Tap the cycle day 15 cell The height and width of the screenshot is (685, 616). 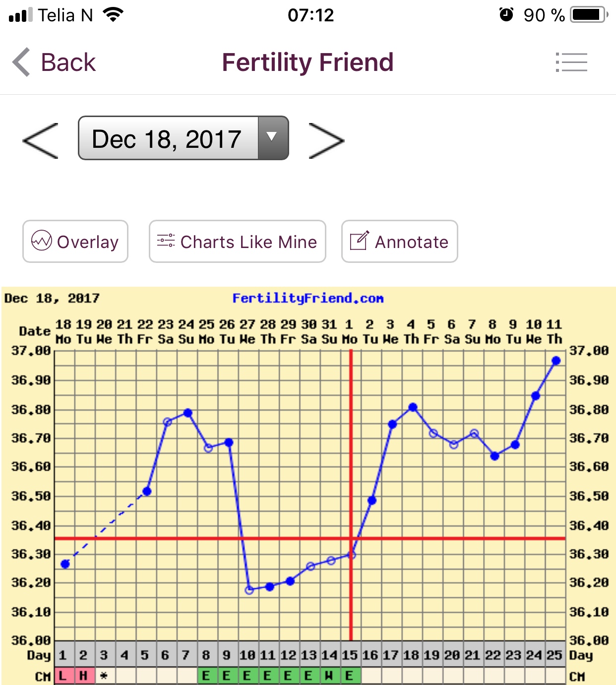coord(349,655)
